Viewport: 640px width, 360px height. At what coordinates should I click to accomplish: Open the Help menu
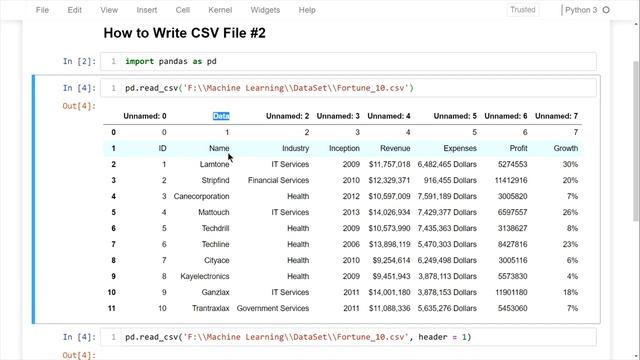307,10
